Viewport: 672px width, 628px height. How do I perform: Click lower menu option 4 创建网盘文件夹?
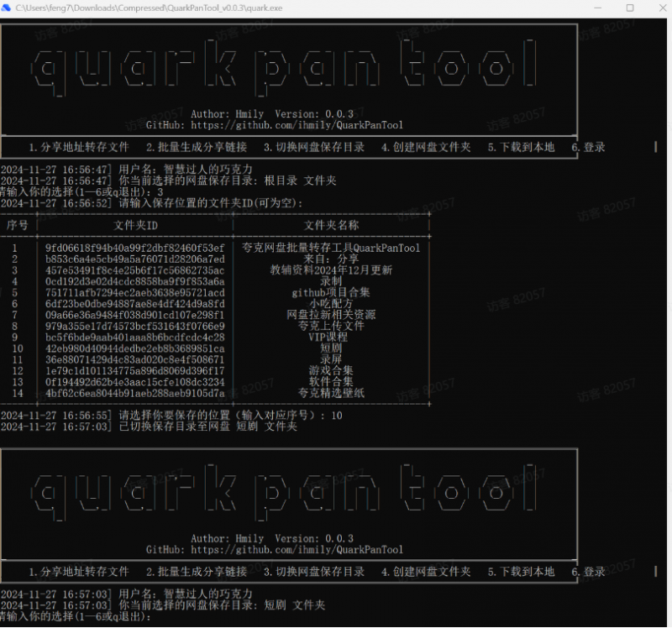[x=426, y=572]
